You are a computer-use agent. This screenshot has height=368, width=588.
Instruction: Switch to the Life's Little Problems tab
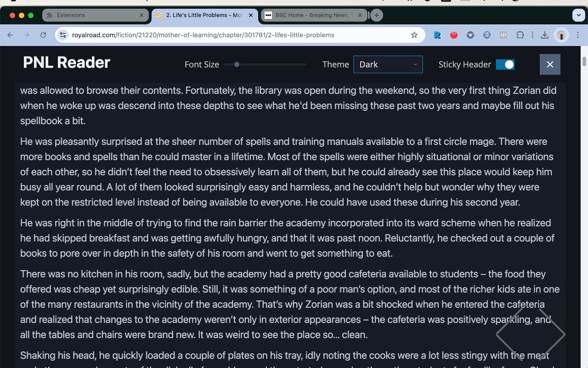click(x=204, y=15)
